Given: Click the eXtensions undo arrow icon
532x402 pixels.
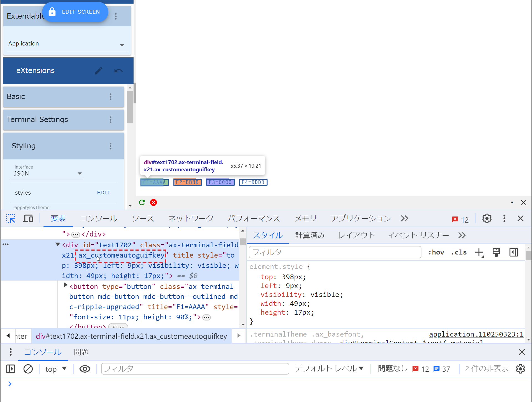Looking at the screenshot, I should tap(118, 71).
